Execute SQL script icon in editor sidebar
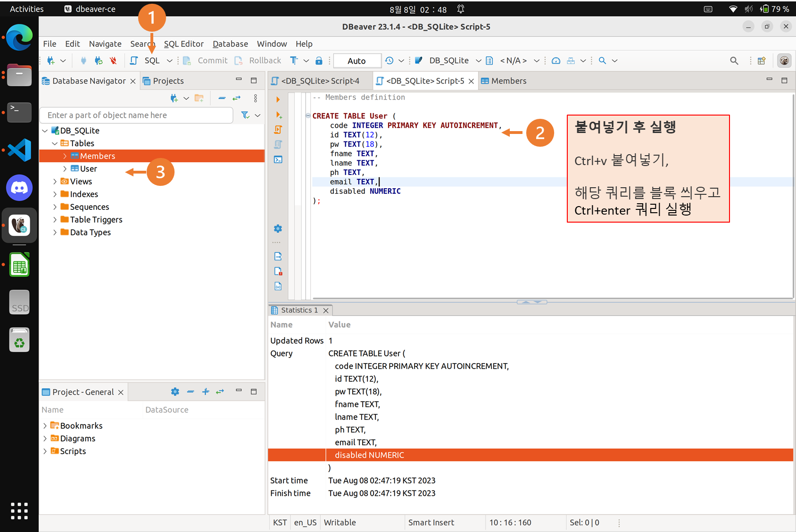796x532 pixels. 278,130
